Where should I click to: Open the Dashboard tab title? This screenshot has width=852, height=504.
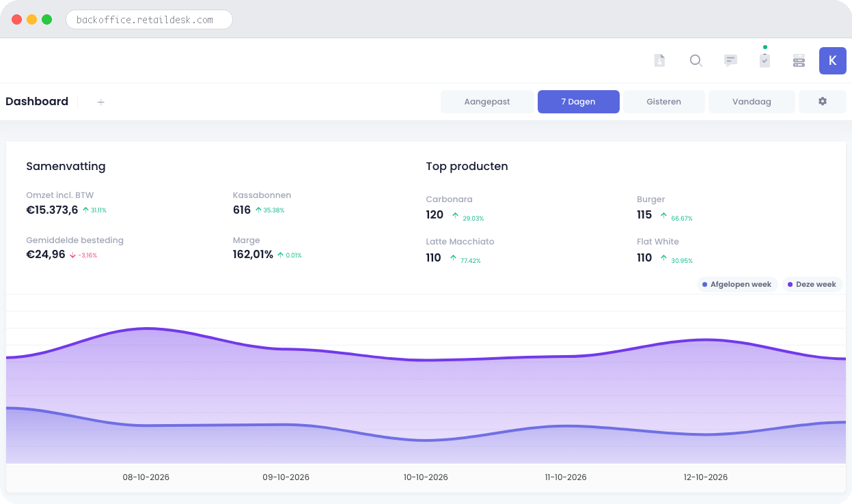click(37, 102)
